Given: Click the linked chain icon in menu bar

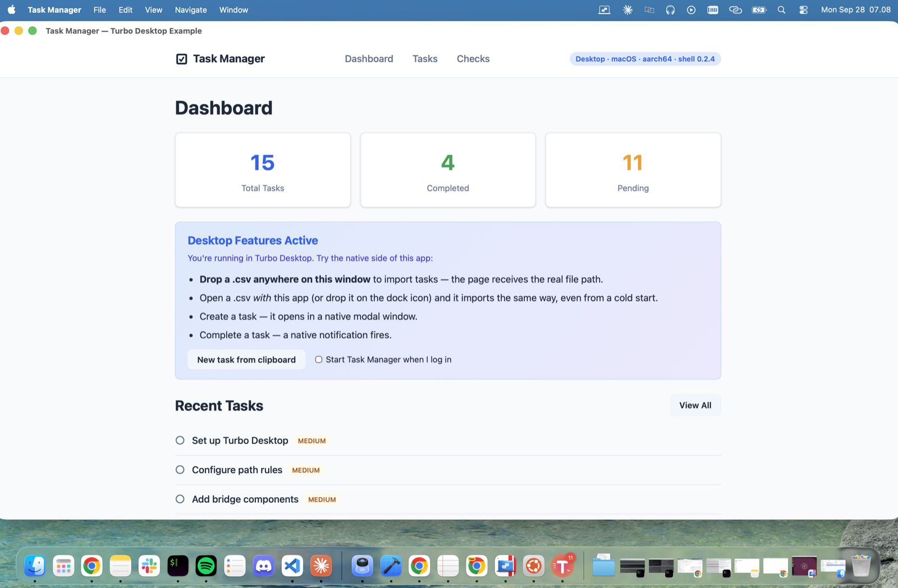Looking at the screenshot, I should tap(735, 10).
